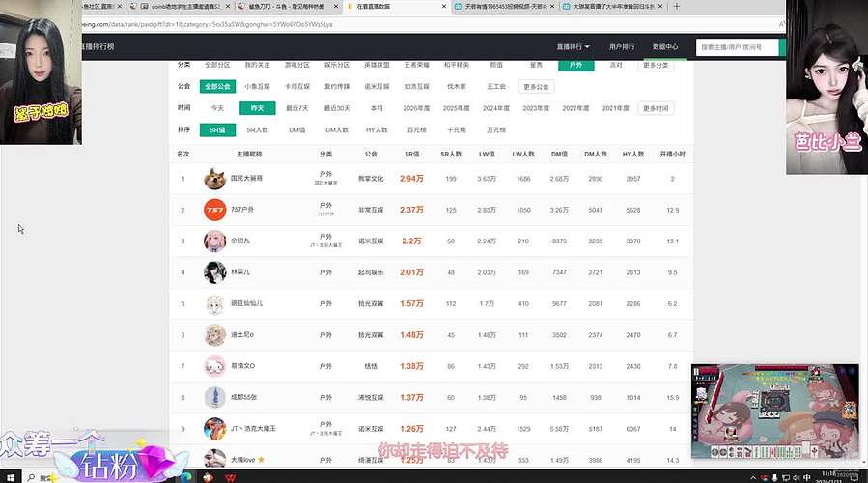This screenshot has width=868, height=483.
Task: Go to the 用户排行 page
Action: 622,46
